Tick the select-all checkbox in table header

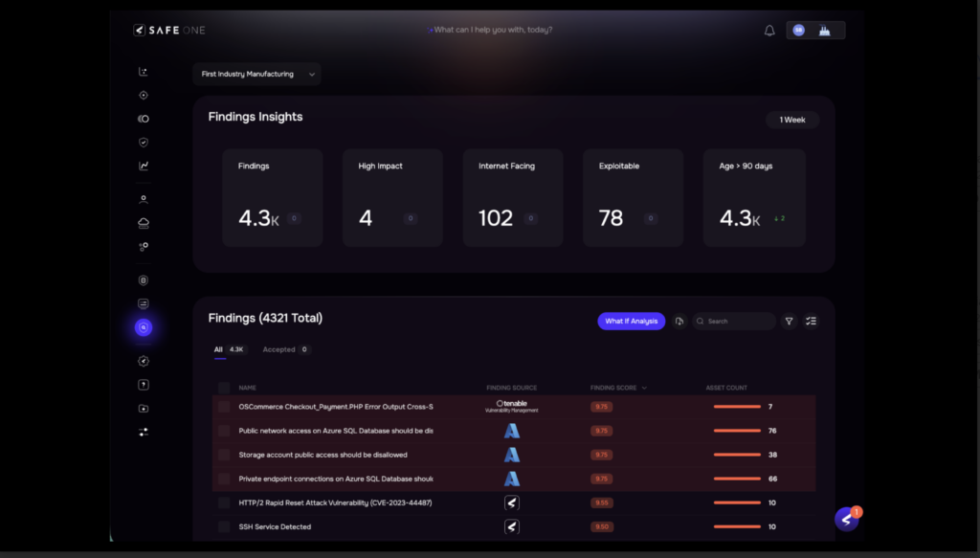[x=224, y=388]
